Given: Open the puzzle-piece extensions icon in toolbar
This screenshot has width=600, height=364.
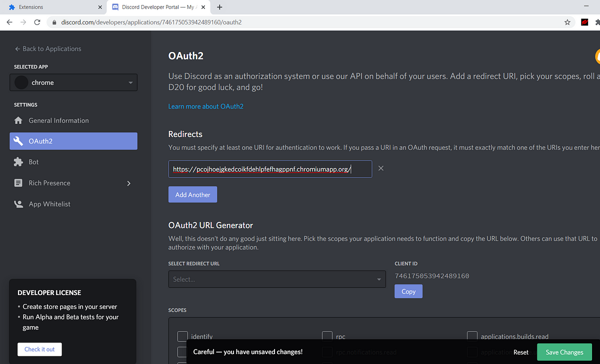Looking at the screenshot, I should coord(597,22).
